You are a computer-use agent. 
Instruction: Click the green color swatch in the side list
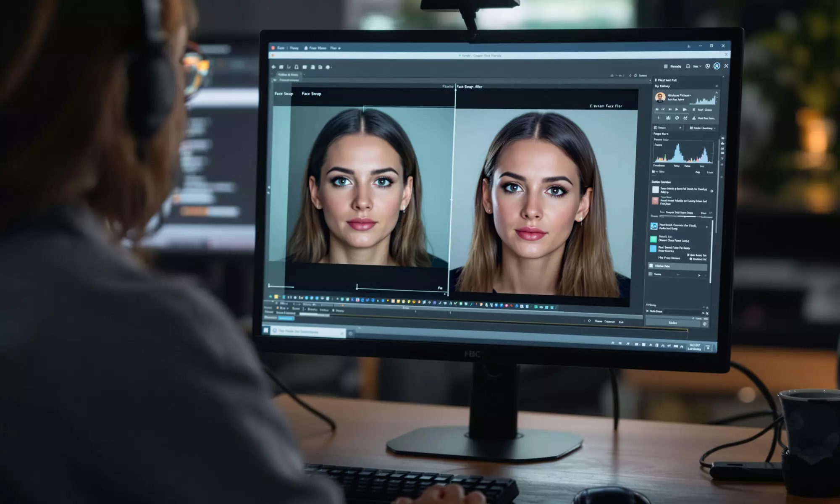(x=653, y=239)
